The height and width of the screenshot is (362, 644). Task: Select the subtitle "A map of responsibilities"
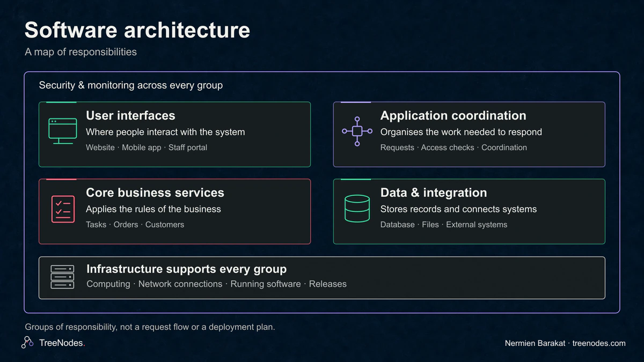[80, 52]
